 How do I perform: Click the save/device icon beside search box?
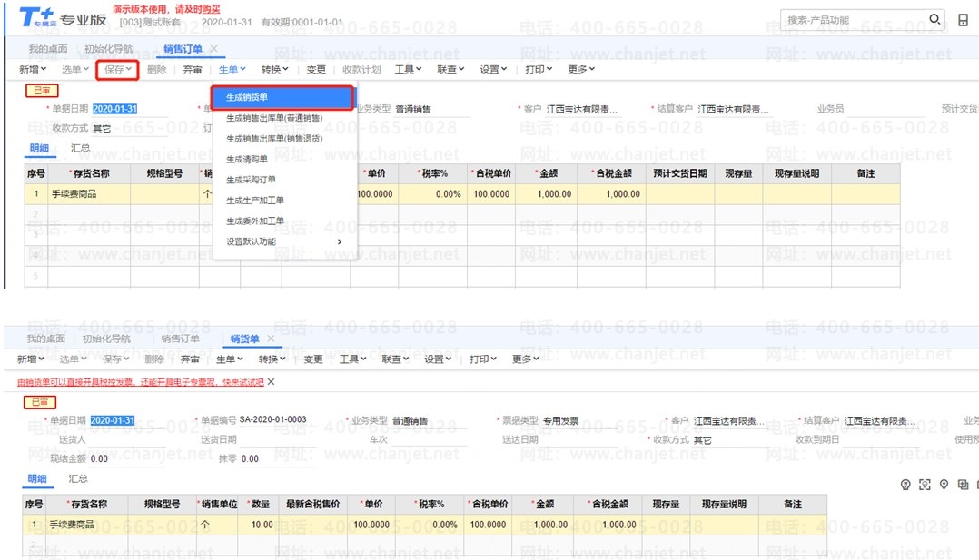pyautogui.click(x=964, y=20)
